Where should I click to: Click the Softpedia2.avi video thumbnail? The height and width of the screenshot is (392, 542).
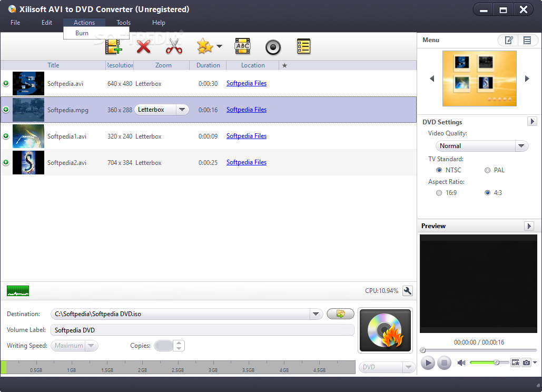coord(28,162)
